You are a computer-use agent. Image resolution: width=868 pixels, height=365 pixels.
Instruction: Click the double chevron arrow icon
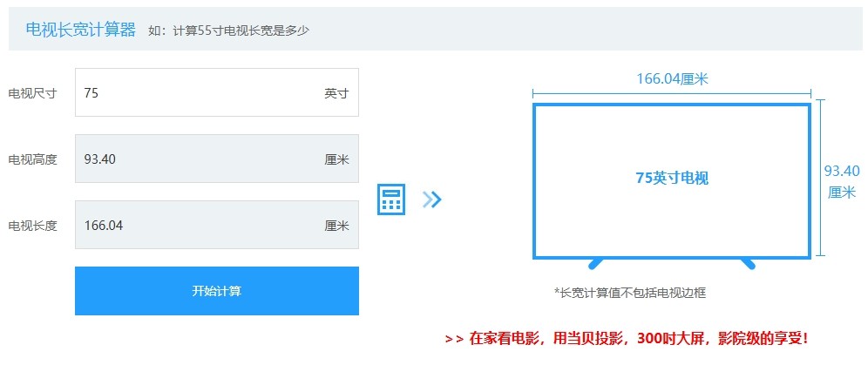[x=432, y=199]
